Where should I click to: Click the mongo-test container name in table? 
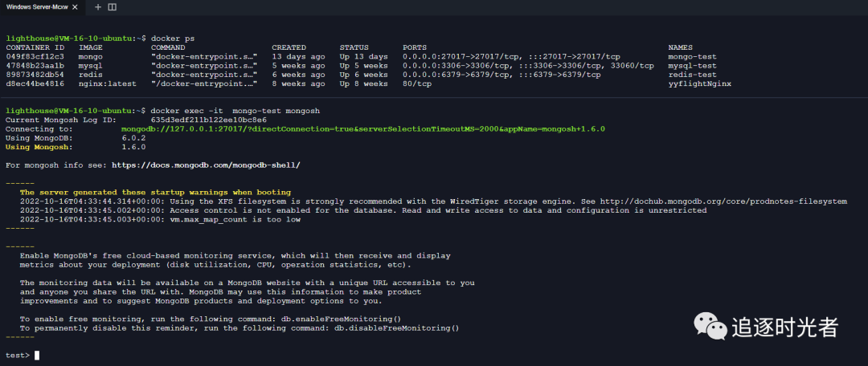click(x=692, y=56)
